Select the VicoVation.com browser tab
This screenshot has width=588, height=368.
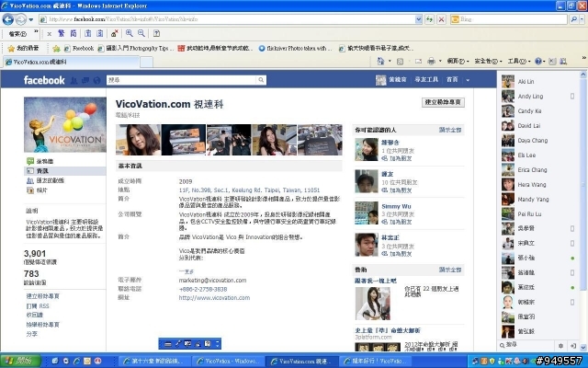click(72, 62)
